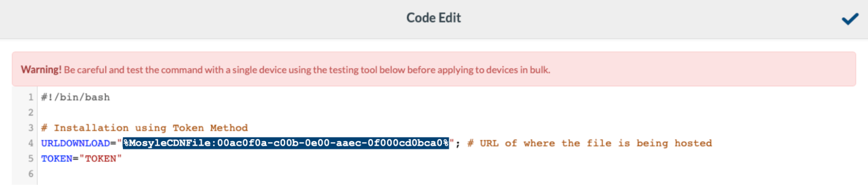The height and width of the screenshot is (185, 868).
Task: Select line number 2 in gutter
Action: click(31, 112)
